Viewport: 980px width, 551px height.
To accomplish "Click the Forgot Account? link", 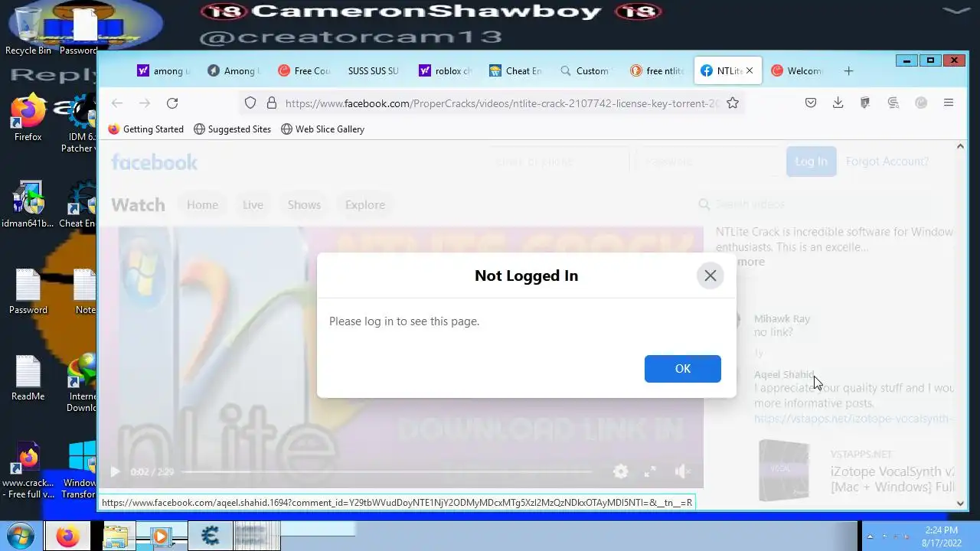I will pos(887,161).
